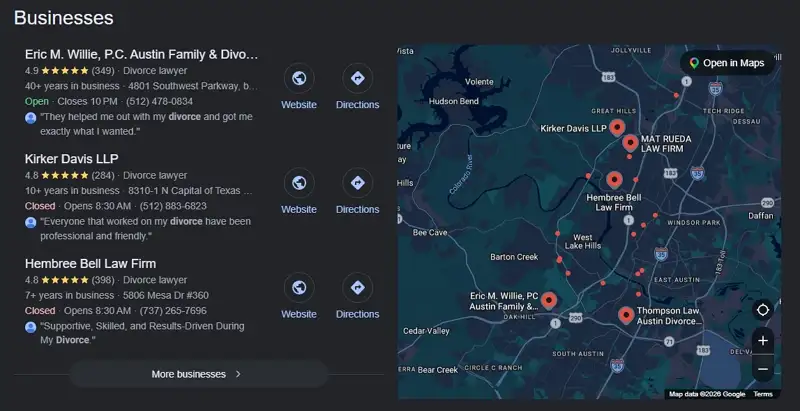
Task: Click the Eric M. Willie map pin
Action: click(548, 301)
